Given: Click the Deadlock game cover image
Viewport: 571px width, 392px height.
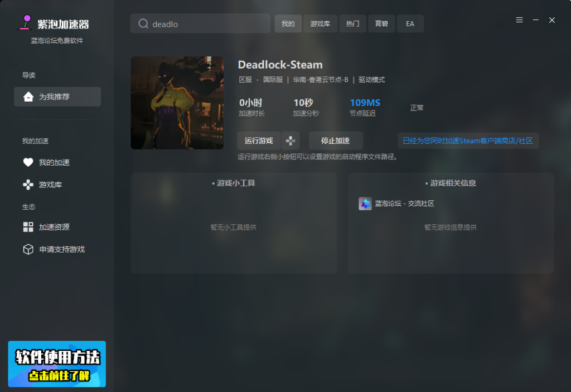Looking at the screenshot, I should pos(177,103).
